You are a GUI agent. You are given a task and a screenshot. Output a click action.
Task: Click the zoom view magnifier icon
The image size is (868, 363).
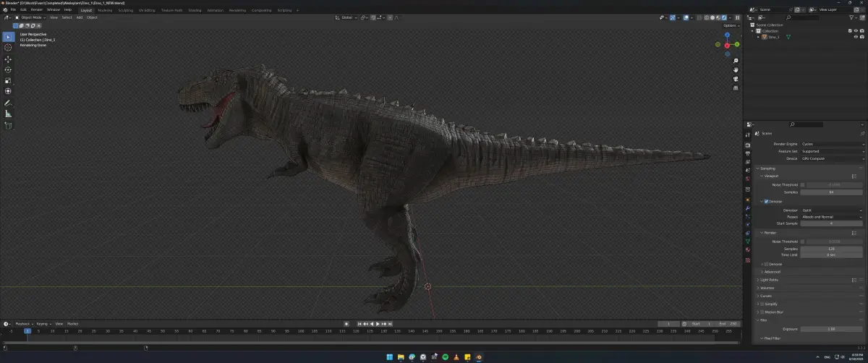[x=736, y=61]
